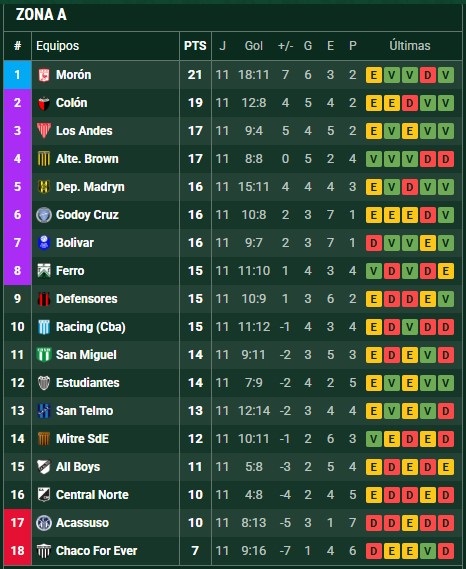Click the Godoy Cruz round emblem
Screen dimensions: 466x569
pos(44,215)
